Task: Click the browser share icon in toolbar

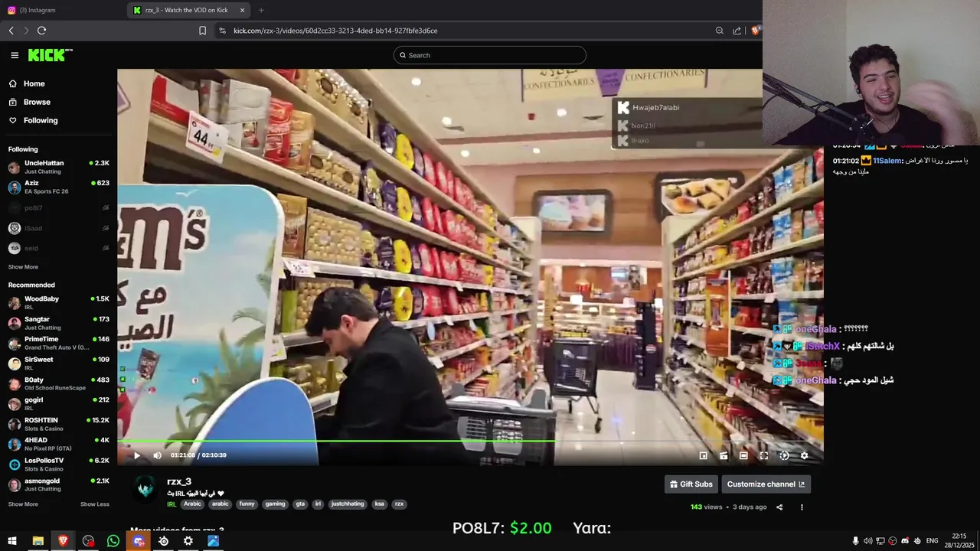Action: (x=737, y=31)
